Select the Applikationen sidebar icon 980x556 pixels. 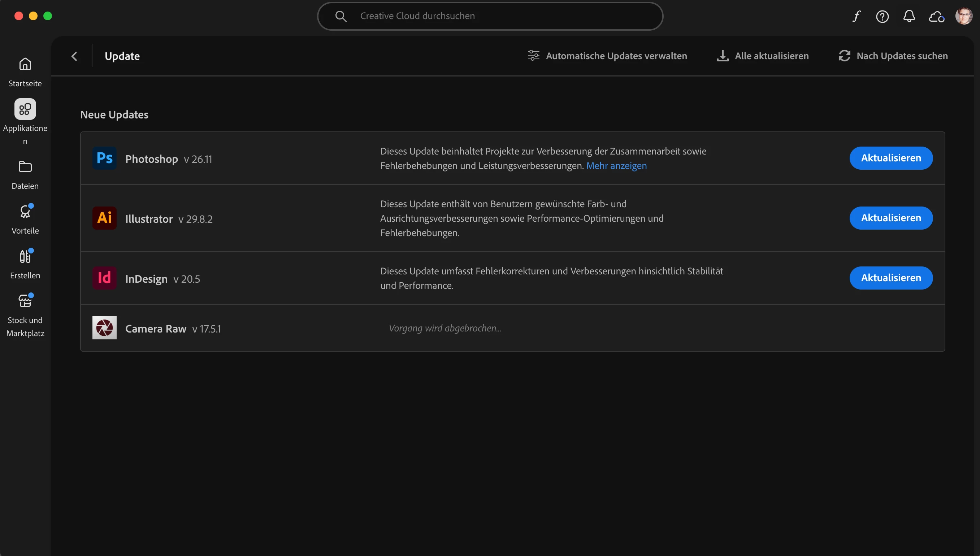pyautogui.click(x=25, y=110)
